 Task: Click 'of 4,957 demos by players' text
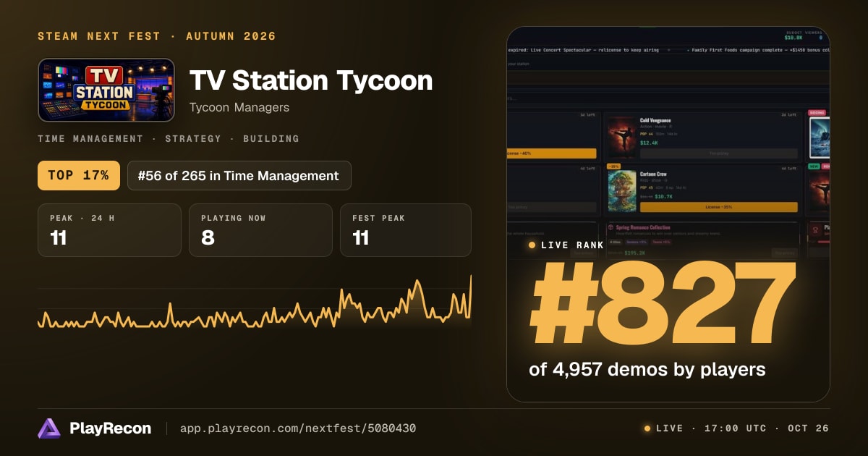[x=647, y=369]
